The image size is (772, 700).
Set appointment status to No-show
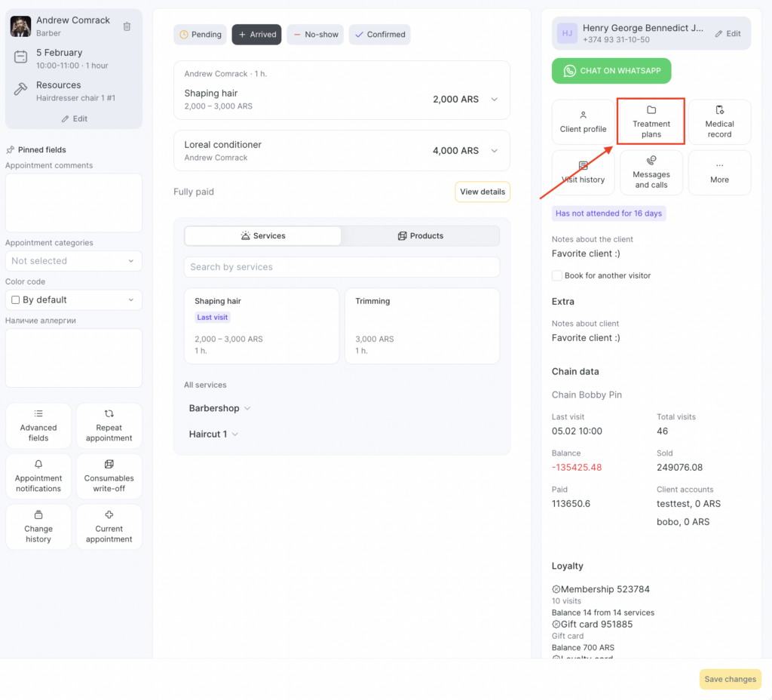[315, 35]
